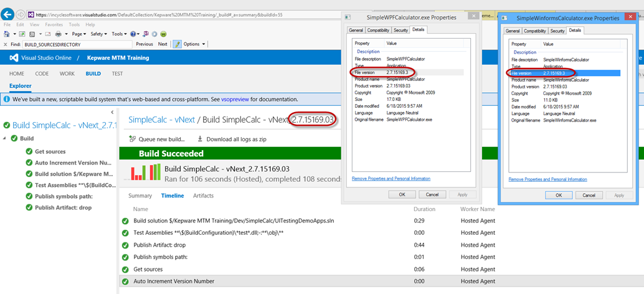Viewport: 644px width, 294px height.
Task: Close the Find bar with the X
Action: click(x=6, y=44)
